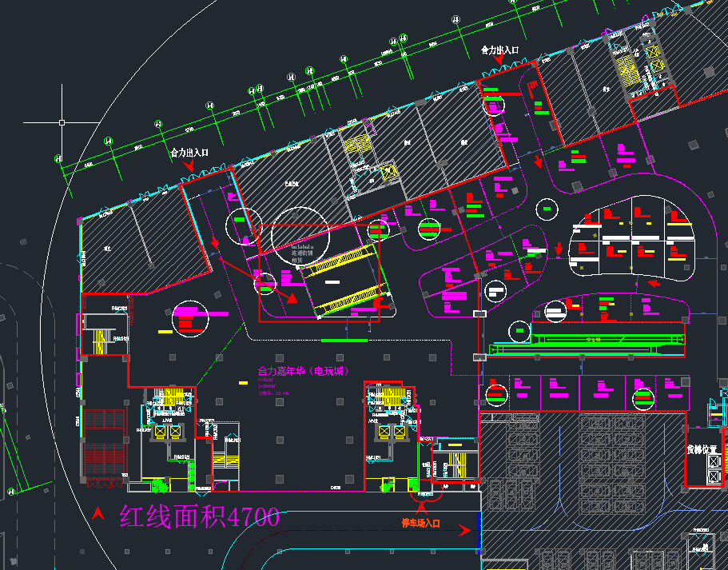Click the red entrance marker under right 合力出入口
This screenshot has height=570, width=728.
[x=499, y=64]
